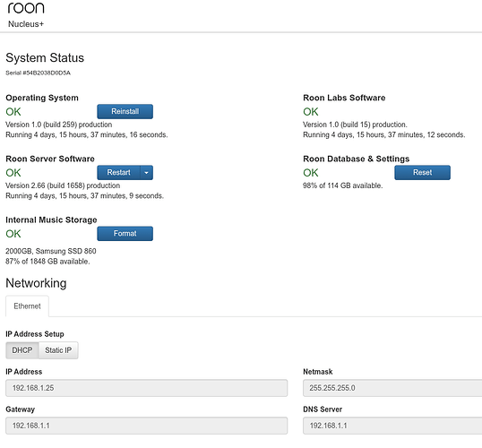Click the IP Address Setup label

click(x=35, y=334)
